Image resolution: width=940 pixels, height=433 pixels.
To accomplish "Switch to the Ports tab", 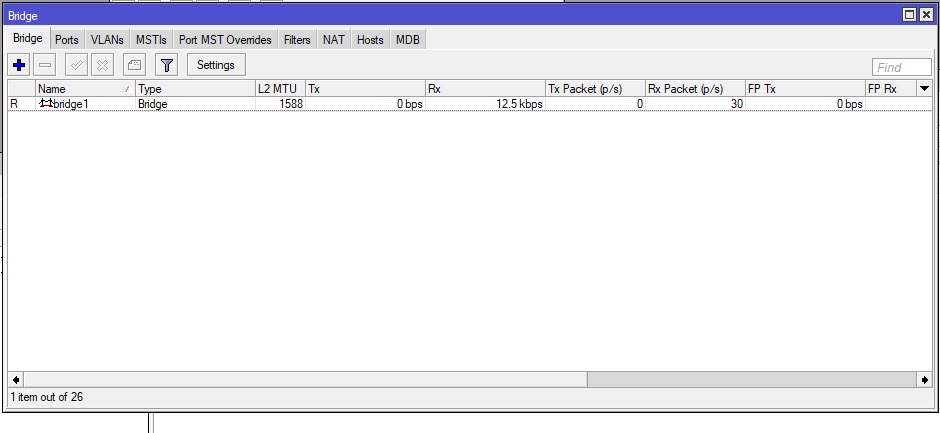I will tap(67, 40).
